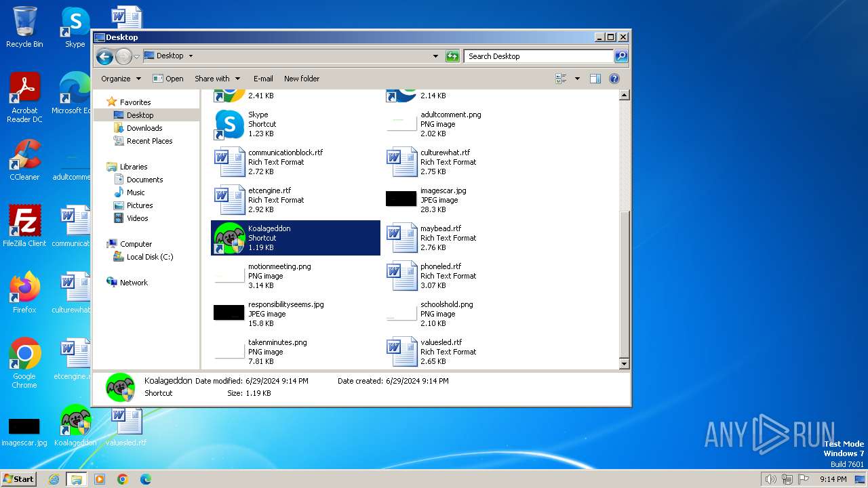Select the imagescar.jpg desktop icon

point(24,431)
